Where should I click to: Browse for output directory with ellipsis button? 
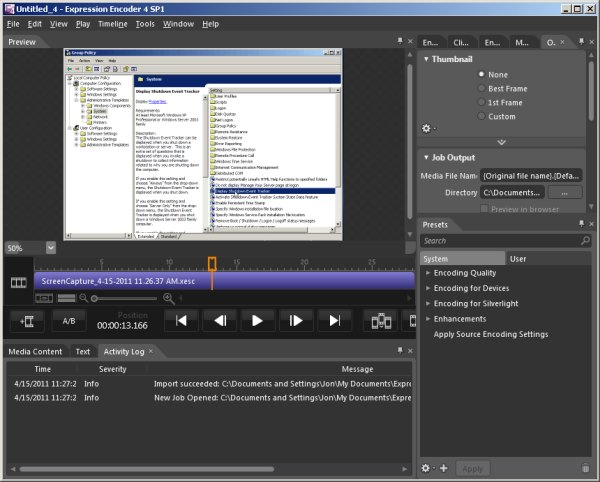[565, 192]
